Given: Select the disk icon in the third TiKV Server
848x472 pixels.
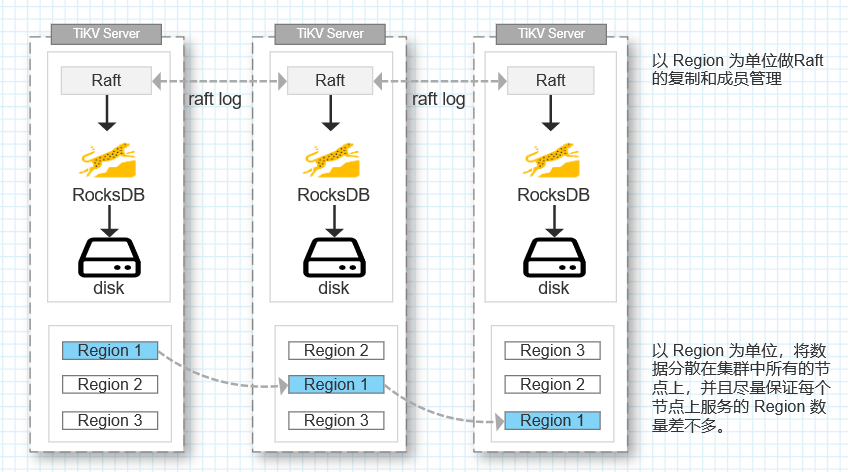Looking at the screenshot, I should click(x=554, y=258).
